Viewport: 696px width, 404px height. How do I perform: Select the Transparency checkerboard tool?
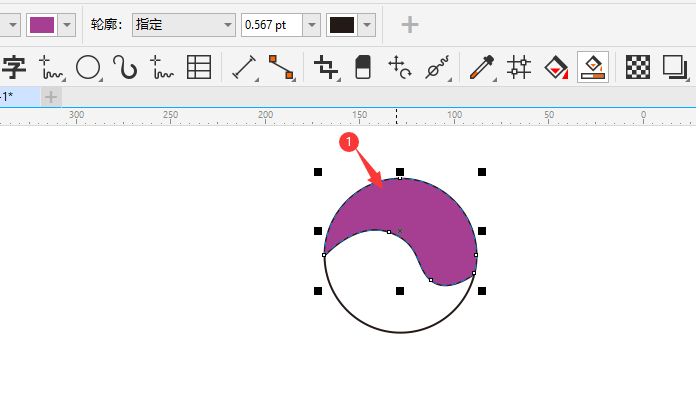click(x=638, y=67)
